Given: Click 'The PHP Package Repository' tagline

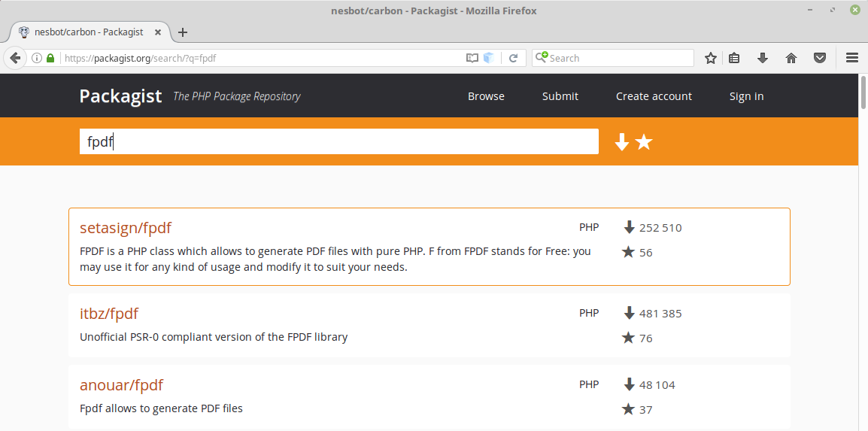Looking at the screenshot, I should click(x=237, y=96).
